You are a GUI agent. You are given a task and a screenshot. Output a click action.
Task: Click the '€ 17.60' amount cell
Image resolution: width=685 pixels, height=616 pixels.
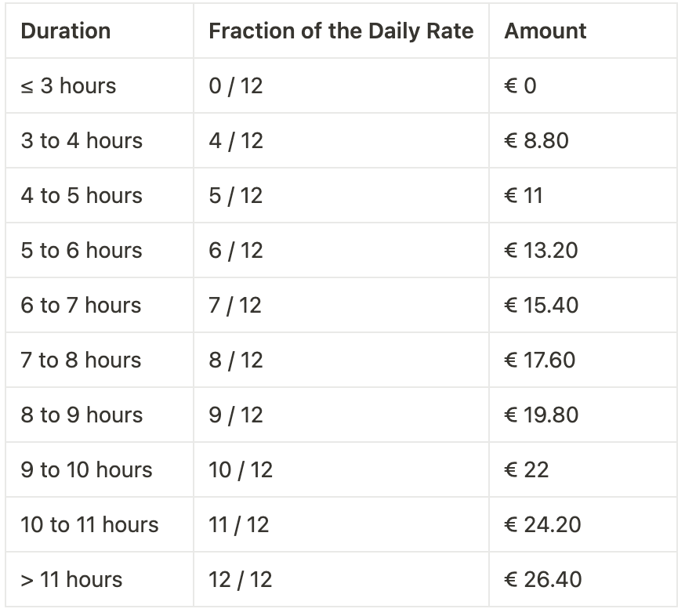pos(583,360)
